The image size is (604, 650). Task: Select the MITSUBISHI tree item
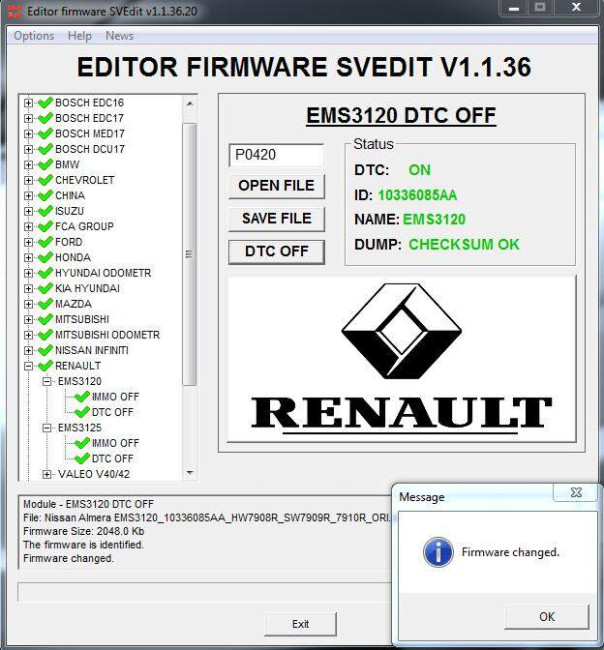pos(82,319)
